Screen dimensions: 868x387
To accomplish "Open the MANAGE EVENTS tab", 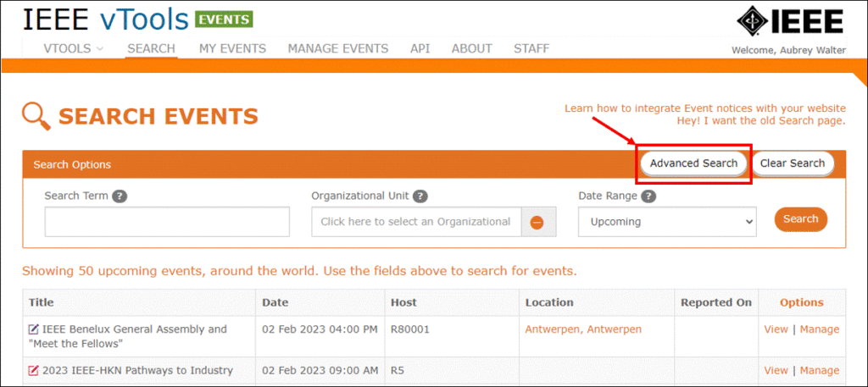I will click(x=337, y=48).
